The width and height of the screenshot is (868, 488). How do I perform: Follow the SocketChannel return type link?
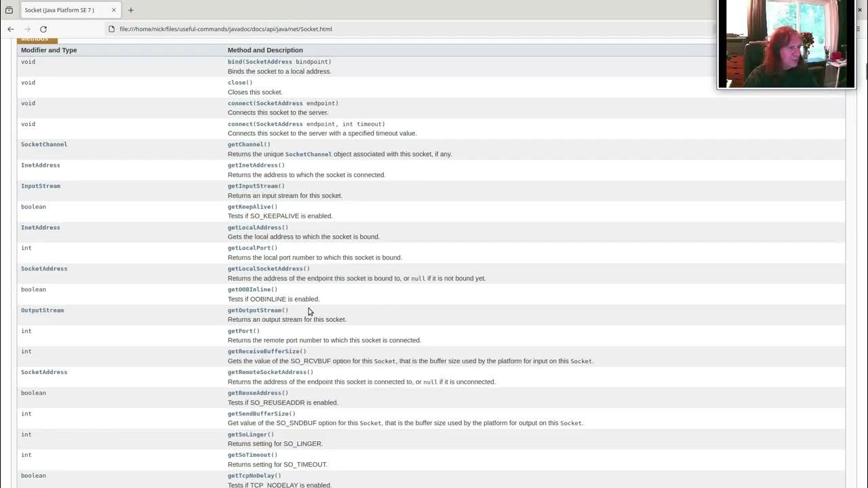point(44,144)
